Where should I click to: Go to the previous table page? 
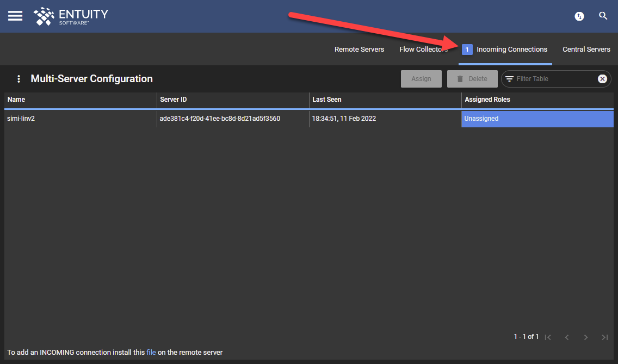567,337
